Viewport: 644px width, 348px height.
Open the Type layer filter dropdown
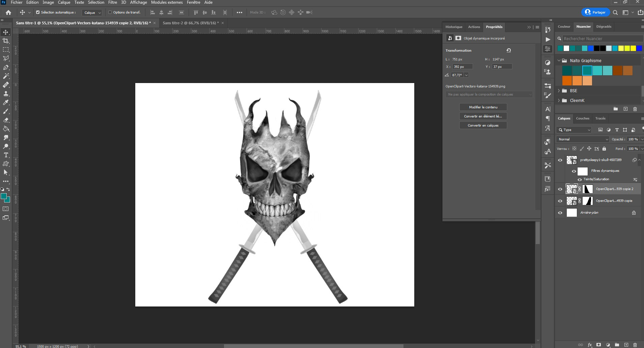click(x=574, y=130)
